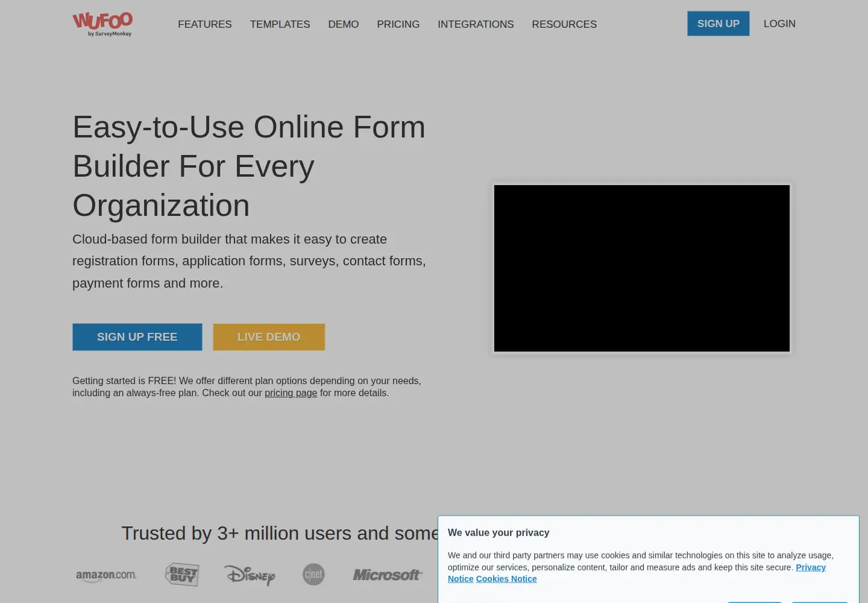Click the Best Buy logo
The height and width of the screenshot is (603, 868).
tap(182, 575)
